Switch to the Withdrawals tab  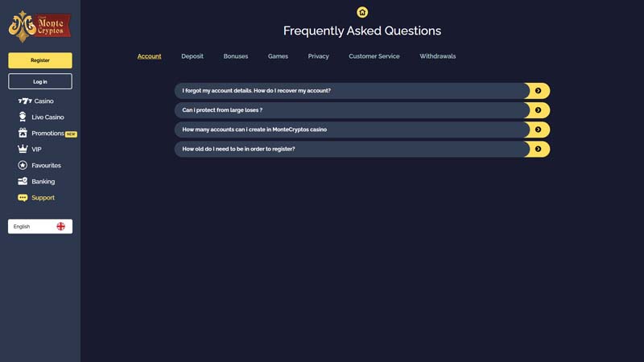(437, 56)
